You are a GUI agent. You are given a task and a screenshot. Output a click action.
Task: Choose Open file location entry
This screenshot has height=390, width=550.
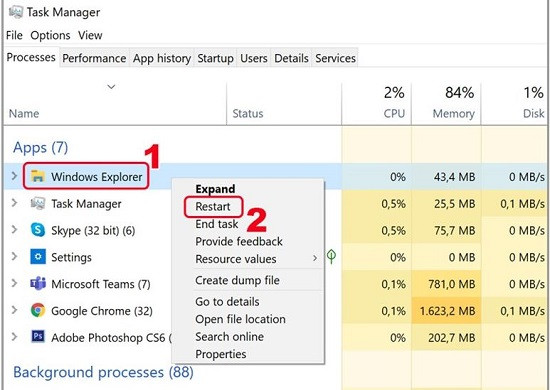click(x=240, y=319)
